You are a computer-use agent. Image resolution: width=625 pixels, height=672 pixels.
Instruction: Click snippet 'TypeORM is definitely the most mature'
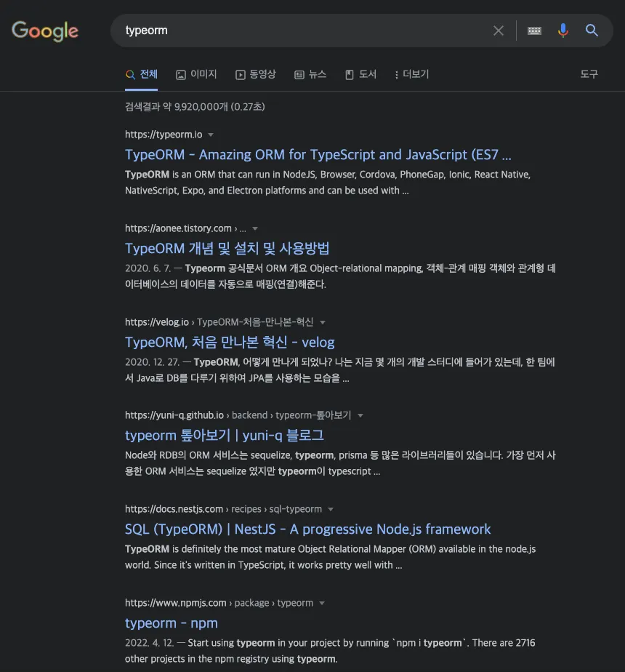coord(330,557)
